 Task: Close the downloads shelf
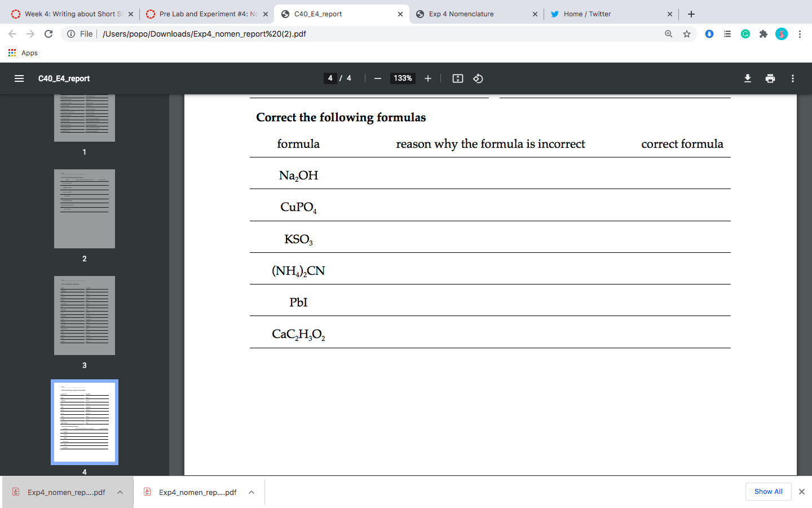coord(802,492)
